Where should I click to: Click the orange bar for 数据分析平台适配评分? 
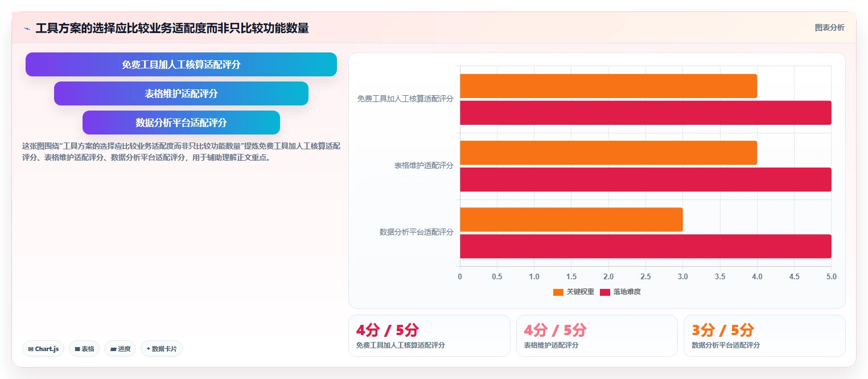click(x=571, y=219)
